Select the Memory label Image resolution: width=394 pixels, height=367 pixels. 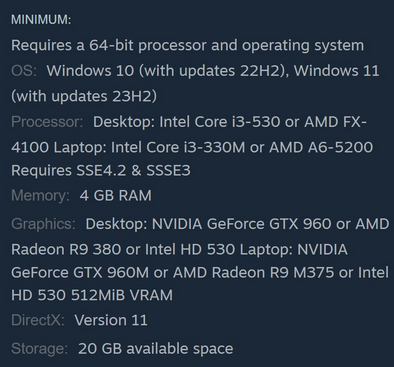click(40, 196)
